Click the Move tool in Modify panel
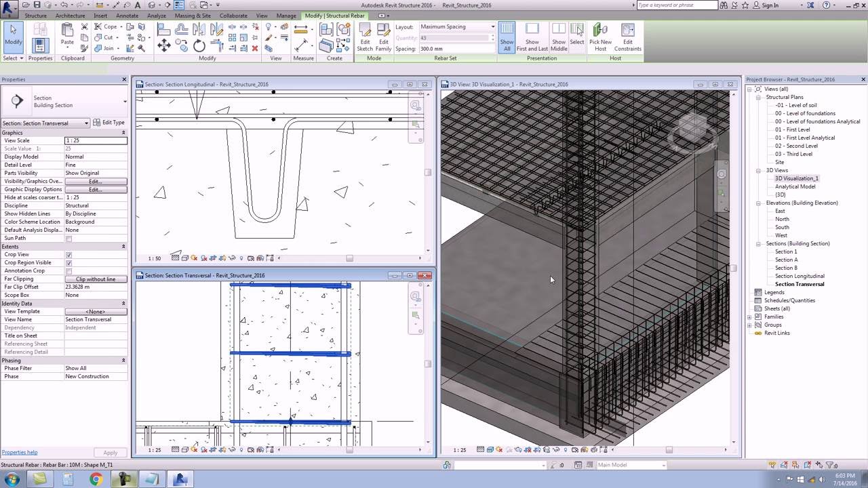This screenshot has width=868, height=488. (x=164, y=45)
